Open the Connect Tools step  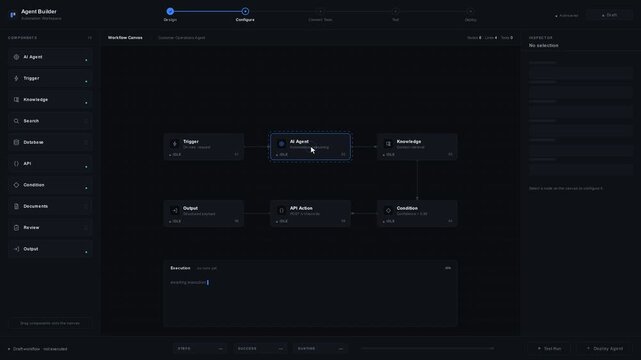[320, 11]
